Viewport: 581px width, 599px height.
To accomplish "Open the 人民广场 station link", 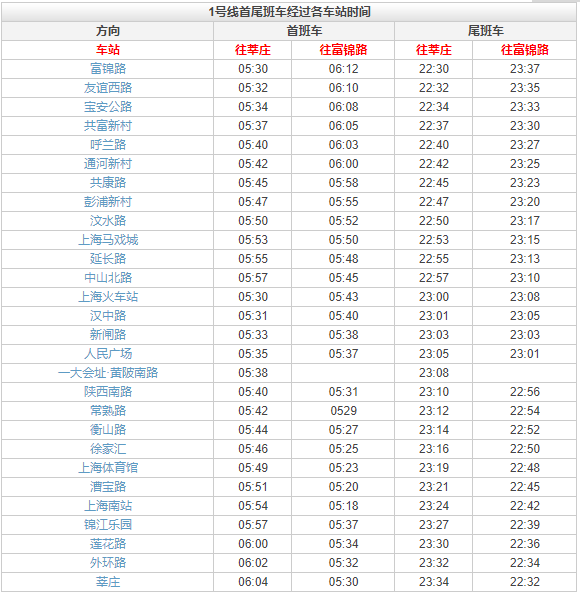I will click(x=108, y=354).
